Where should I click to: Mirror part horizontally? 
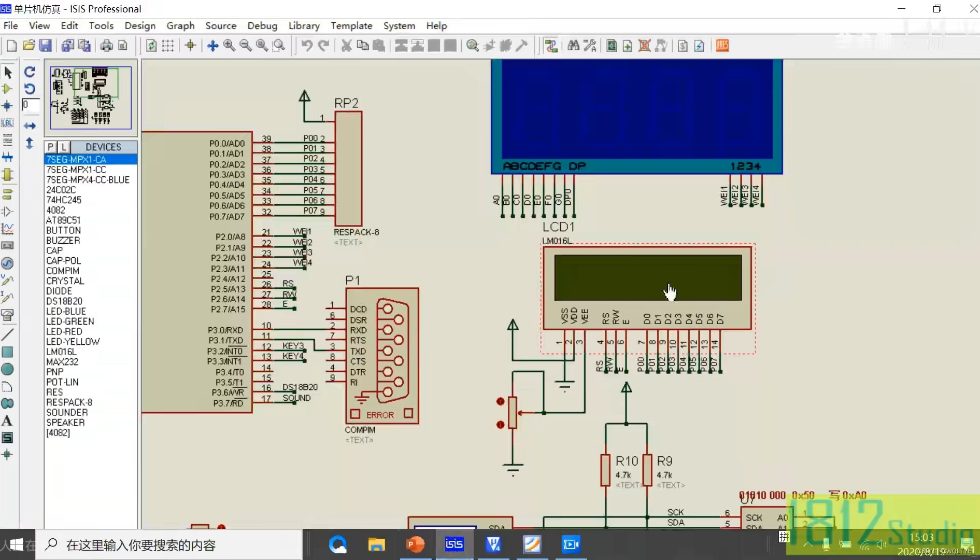[30, 126]
